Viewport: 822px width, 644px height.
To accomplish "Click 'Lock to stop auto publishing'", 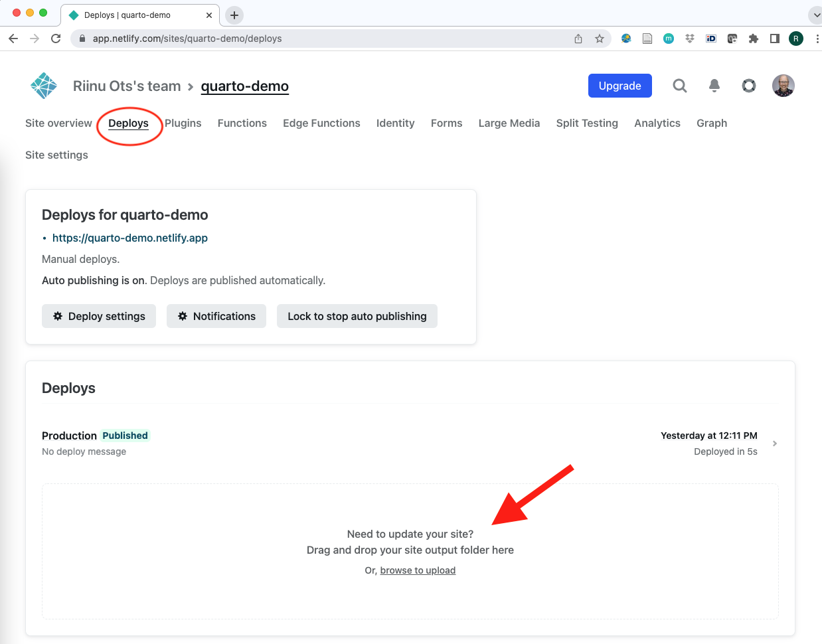I will tap(357, 316).
